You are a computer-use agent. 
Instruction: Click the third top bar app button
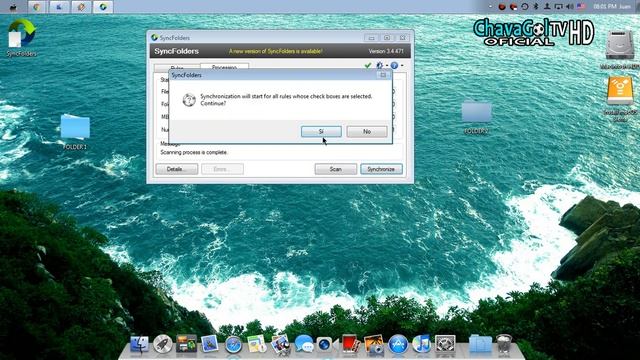81,7
